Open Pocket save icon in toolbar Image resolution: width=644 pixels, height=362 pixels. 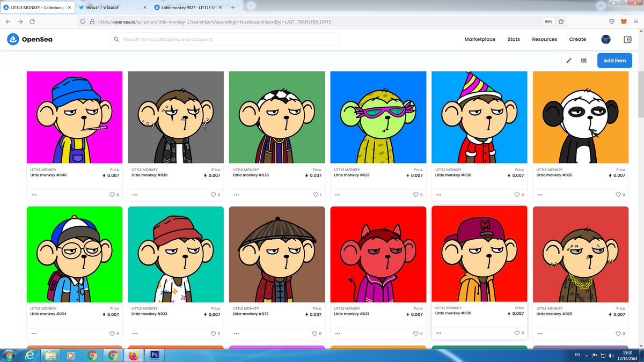tap(611, 21)
